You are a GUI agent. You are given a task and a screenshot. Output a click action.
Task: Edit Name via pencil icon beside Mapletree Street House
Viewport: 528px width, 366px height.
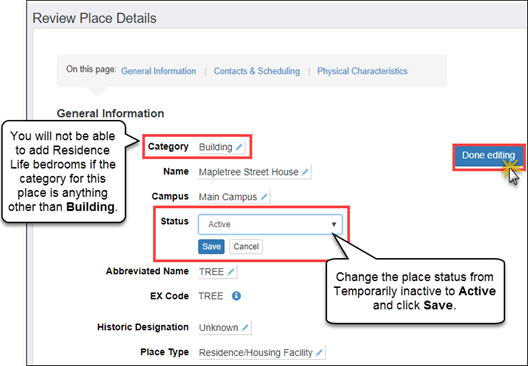pyautogui.click(x=305, y=172)
